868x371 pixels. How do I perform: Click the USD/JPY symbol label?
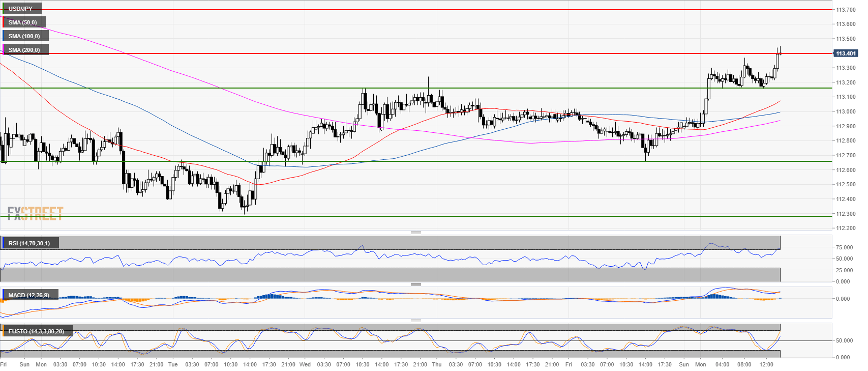pyautogui.click(x=21, y=9)
